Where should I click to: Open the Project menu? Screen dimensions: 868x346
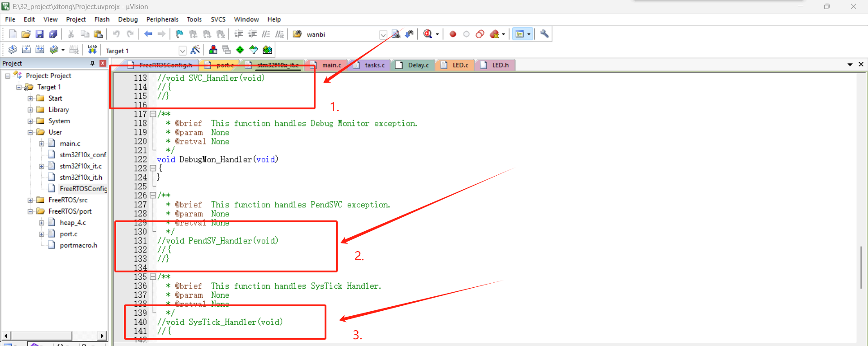[x=76, y=19]
